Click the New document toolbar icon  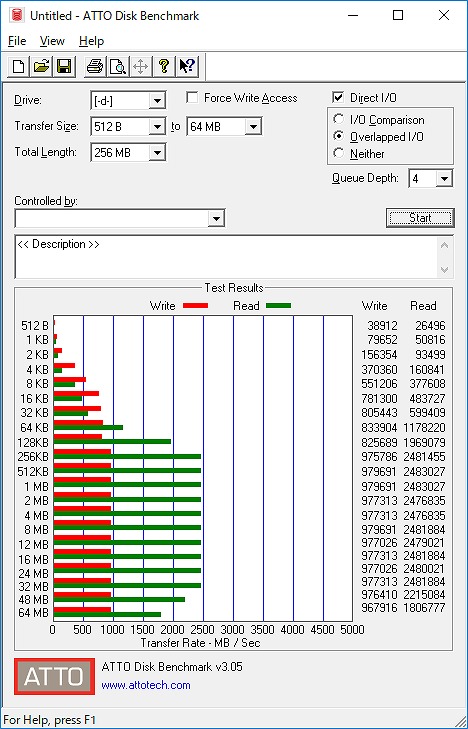19,66
